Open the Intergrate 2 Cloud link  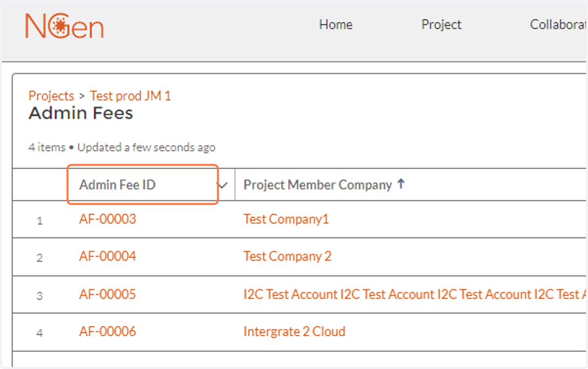coord(294,331)
